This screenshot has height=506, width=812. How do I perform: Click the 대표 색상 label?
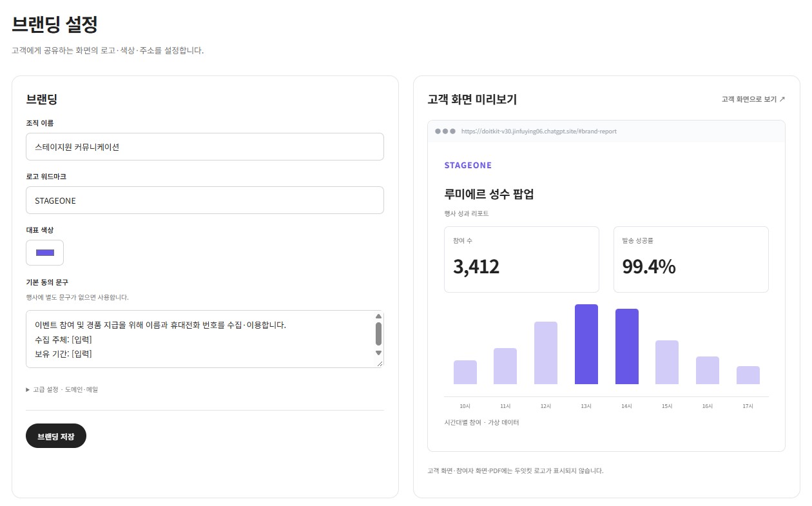(40, 229)
